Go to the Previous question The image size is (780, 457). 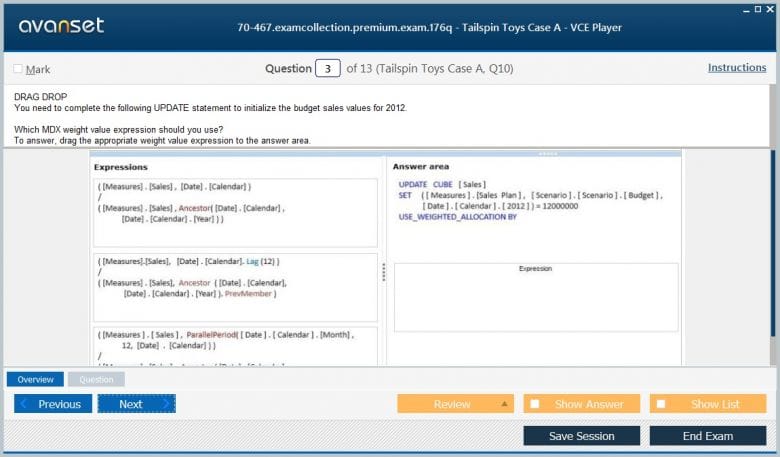click(x=53, y=404)
